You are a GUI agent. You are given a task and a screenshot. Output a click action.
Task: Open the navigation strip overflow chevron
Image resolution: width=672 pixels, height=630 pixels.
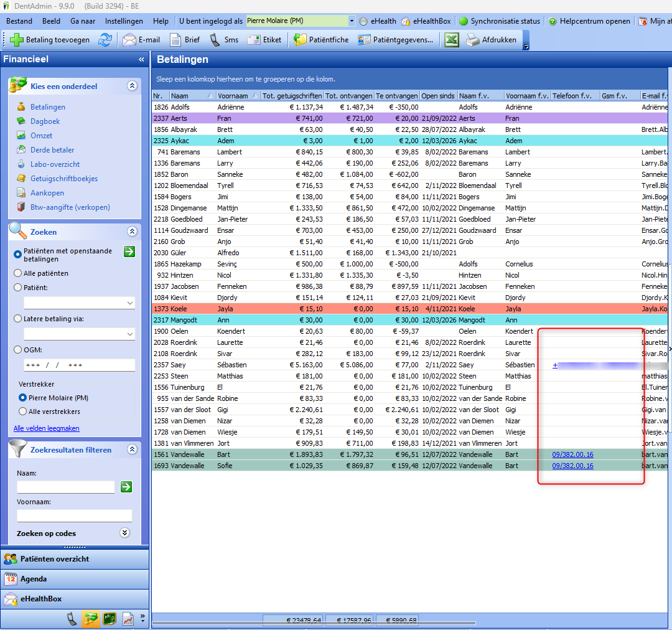tap(142, 618)
